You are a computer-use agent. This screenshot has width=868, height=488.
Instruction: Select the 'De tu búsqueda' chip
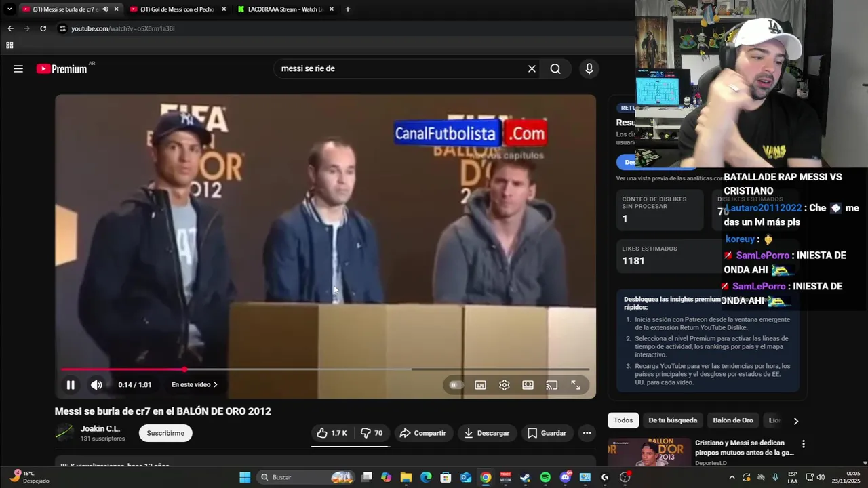673,420
